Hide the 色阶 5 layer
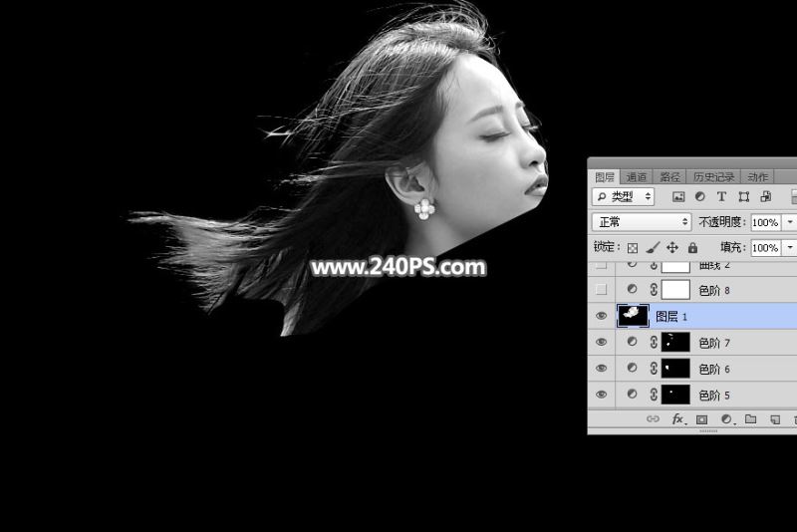 pyautogui.click(x=602, y=395)
